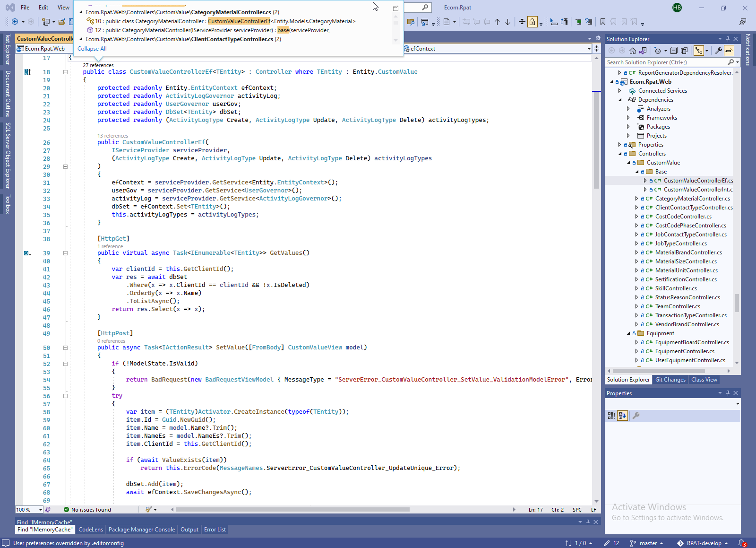Toggle Preview Selected Items in Solution Explorer

coord(729,51)
